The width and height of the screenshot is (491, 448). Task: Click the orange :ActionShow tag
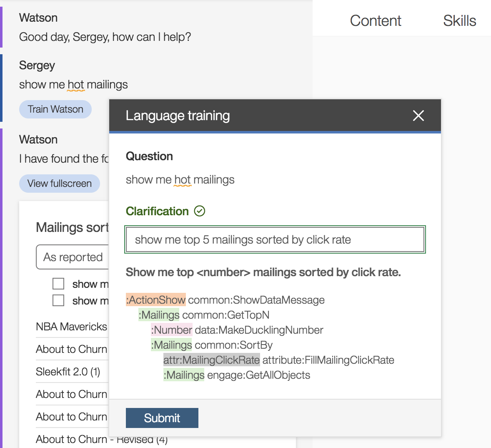coord(155,300)
